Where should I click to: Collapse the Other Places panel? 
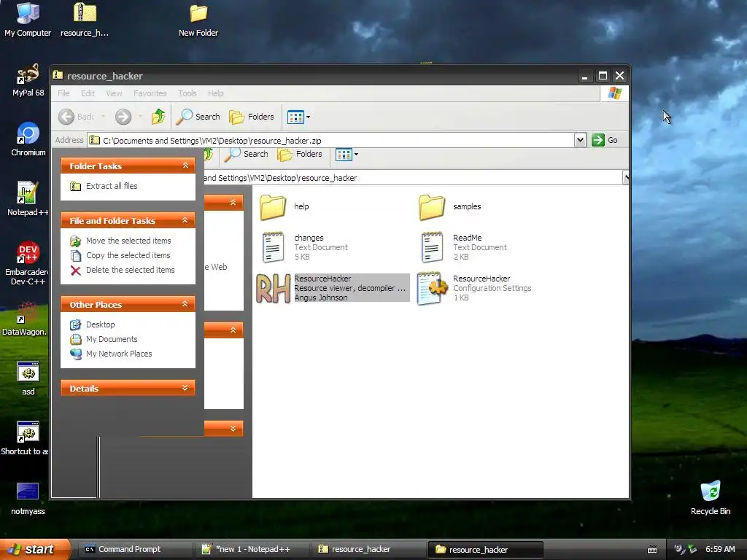pyautogui.click(x=185, y=304)
